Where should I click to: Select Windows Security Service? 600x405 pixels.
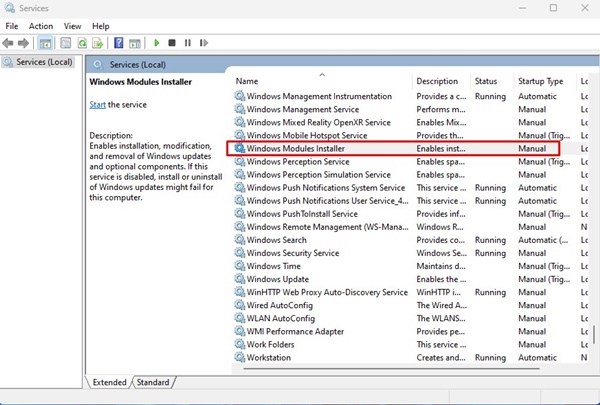tap(409, 253)
